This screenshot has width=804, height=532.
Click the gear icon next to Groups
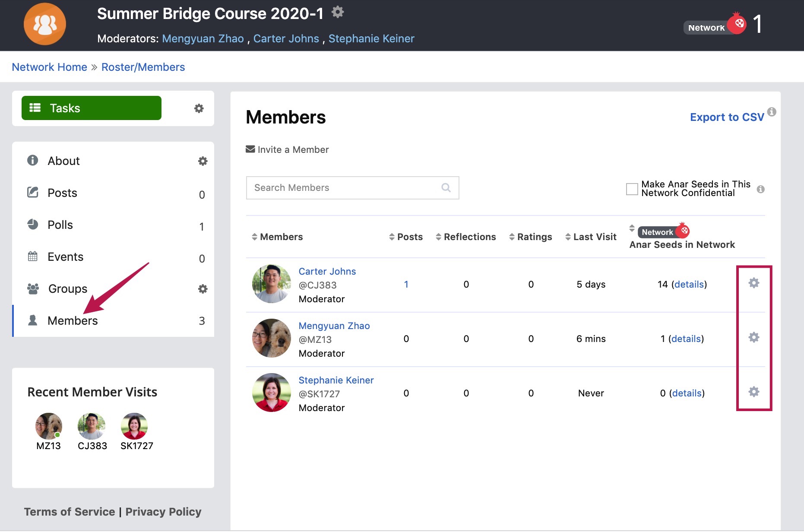click(203, 289)
